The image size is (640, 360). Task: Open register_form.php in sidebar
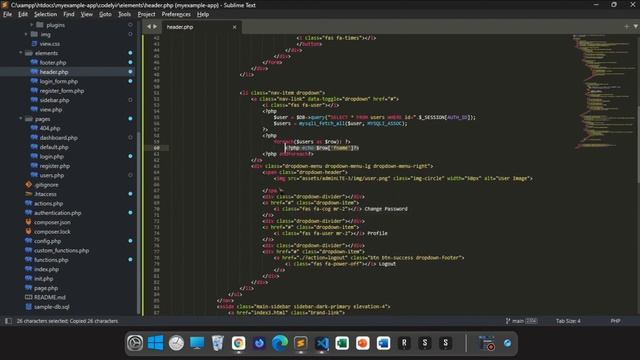pos(62,91)
